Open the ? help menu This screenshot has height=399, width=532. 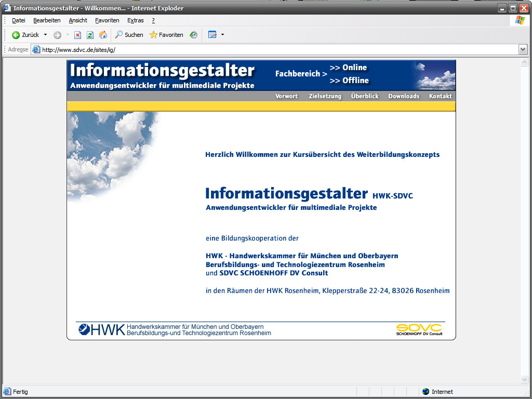[153, 20]
